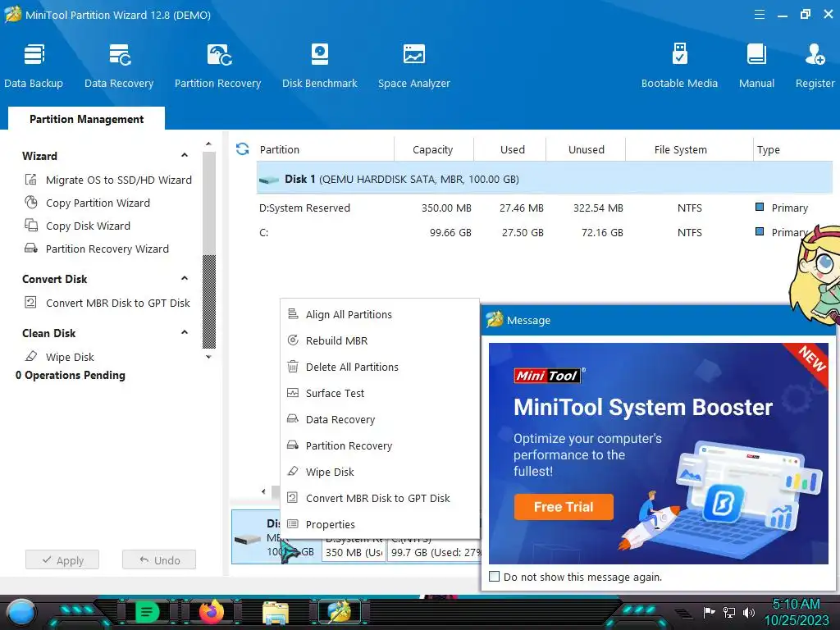Click the Action Center flag icon in the tray
The width and height of the screenshot is (840, 630).
(x=710, y=612)
